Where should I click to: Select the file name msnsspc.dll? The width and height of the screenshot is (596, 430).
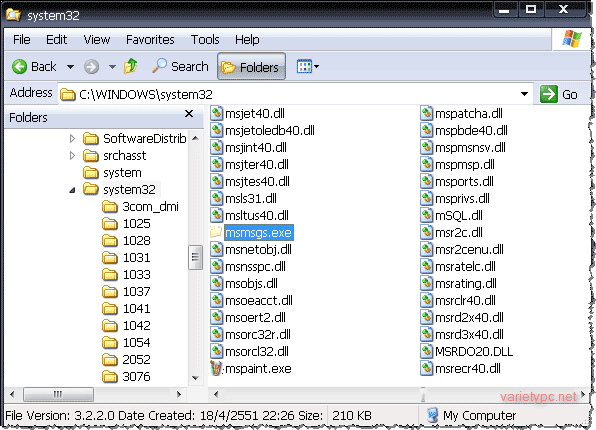click(x=255, y=267)
